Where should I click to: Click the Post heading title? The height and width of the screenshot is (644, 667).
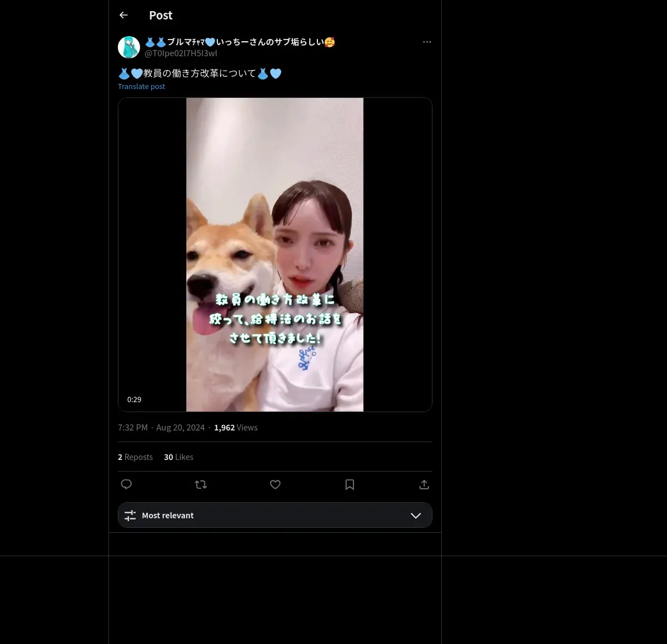pyautogui.click(x=161, y=15)
